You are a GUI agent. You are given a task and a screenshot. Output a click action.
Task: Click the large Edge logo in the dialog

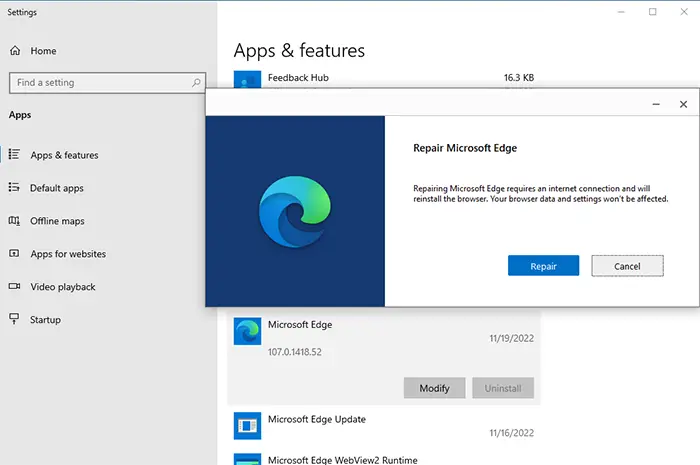point(295,212)
